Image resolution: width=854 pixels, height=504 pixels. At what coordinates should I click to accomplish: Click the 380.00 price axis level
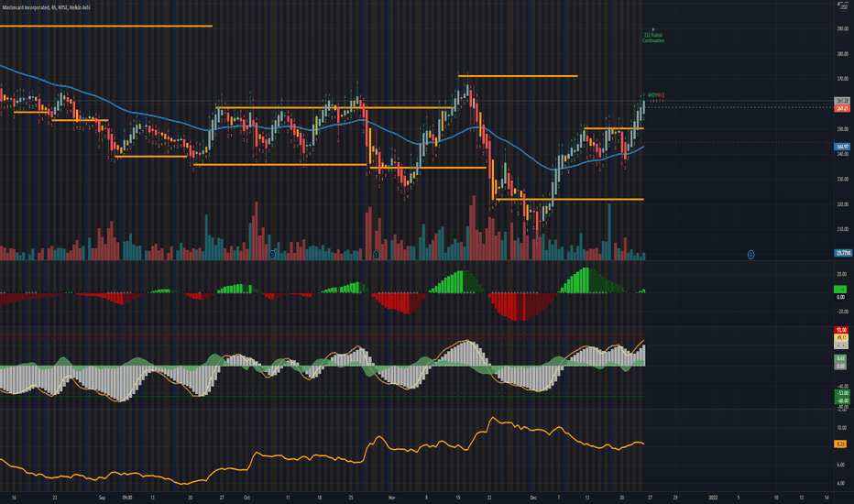842,53
